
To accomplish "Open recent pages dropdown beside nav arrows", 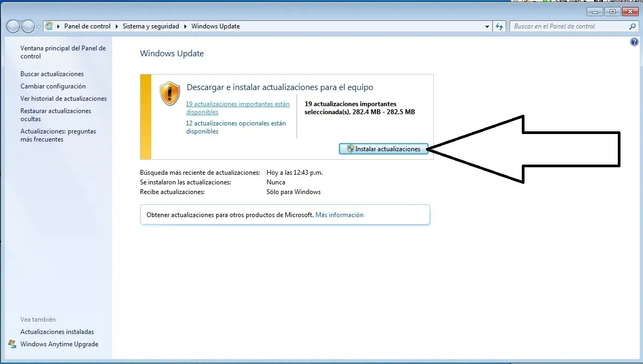I will point(39,27).
